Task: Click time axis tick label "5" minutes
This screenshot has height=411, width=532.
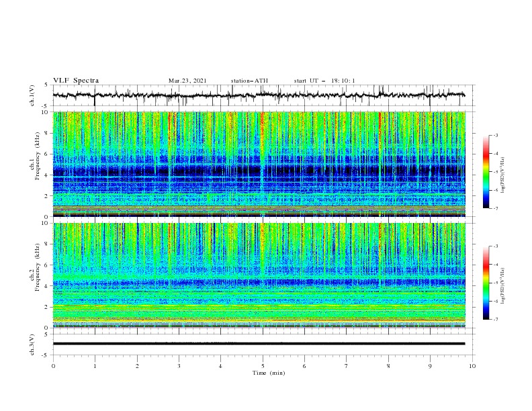Action: click(x=263, y=366)
